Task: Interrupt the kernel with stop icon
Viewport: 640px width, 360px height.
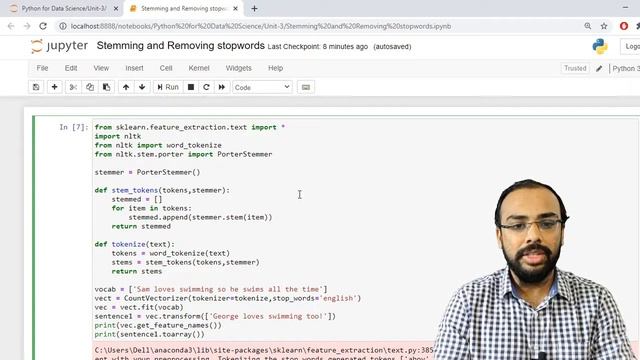Action: pyautogui.click(x=191, y=87)
